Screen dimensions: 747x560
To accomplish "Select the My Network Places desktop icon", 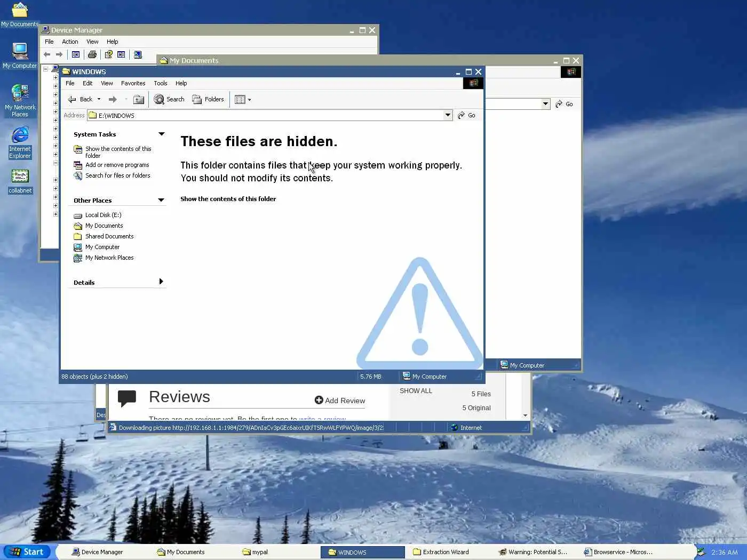I will [20, 100].
